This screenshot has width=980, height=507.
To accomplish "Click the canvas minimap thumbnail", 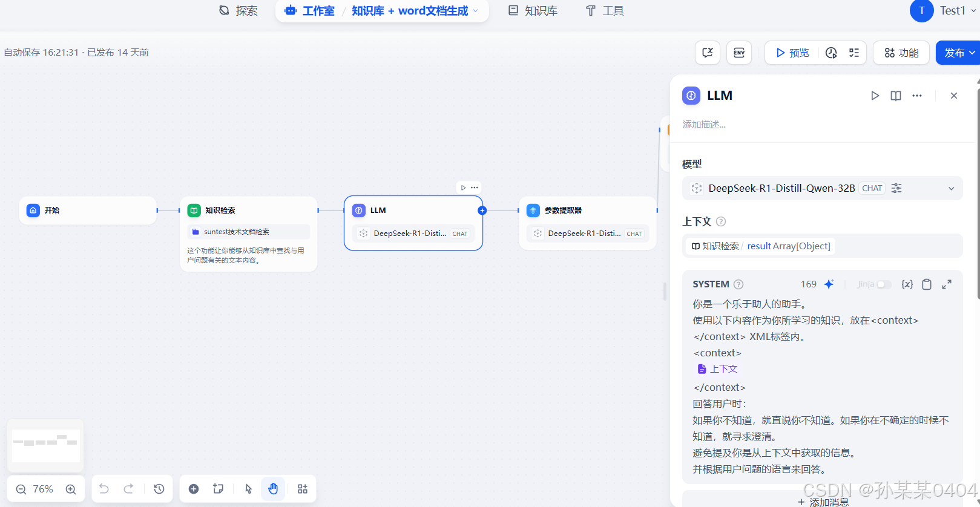I will click(x=46, y=446).
